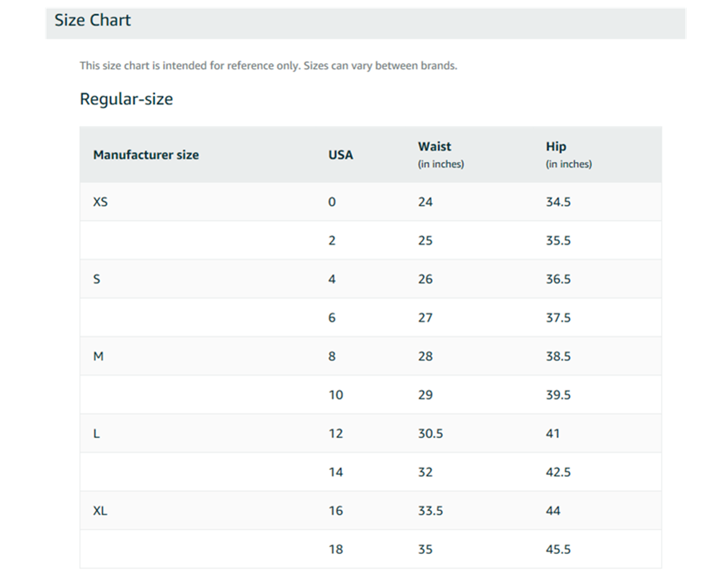Viewport: 719px width, 588px height.
Task: Select waist value 26
Action: (x=425, y=279)
